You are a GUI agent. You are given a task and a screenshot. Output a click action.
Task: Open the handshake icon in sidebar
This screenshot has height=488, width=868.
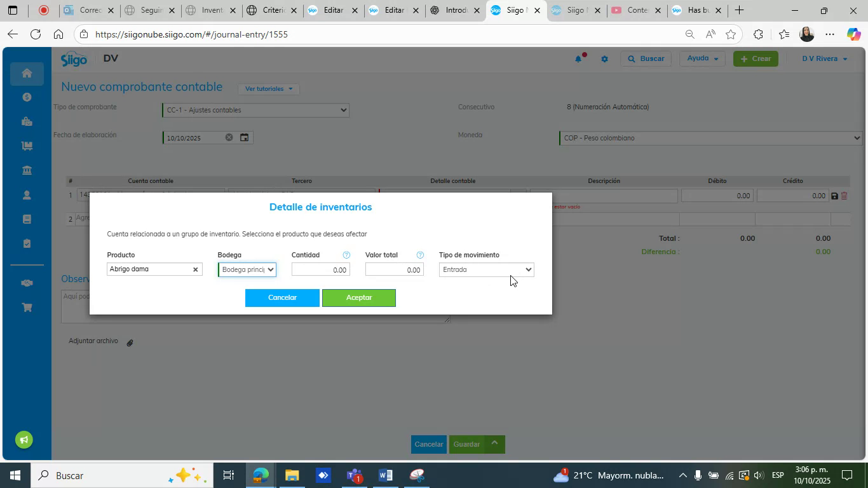tap(27, 283)
